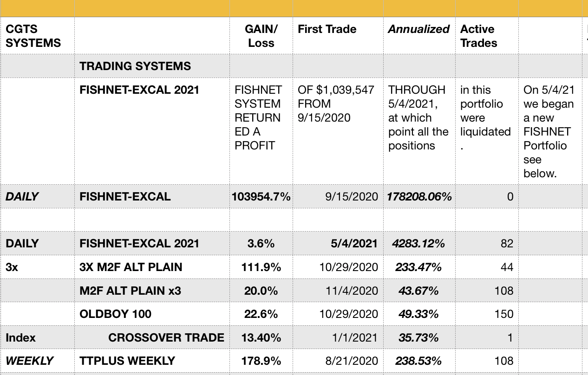Viewport: 588px width, 375px height.
Task: Select the CGTS SYSTEMS header cell
Action: tap(37, 36)
